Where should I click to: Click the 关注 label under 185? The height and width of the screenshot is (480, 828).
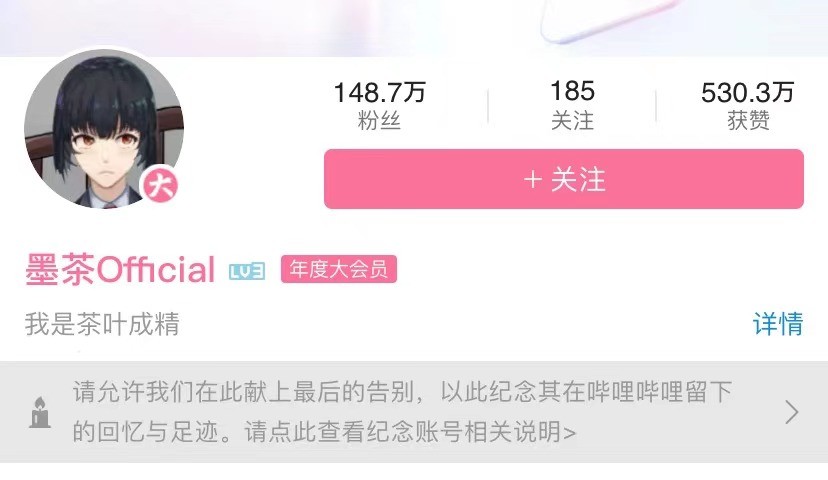click(572, 120)
